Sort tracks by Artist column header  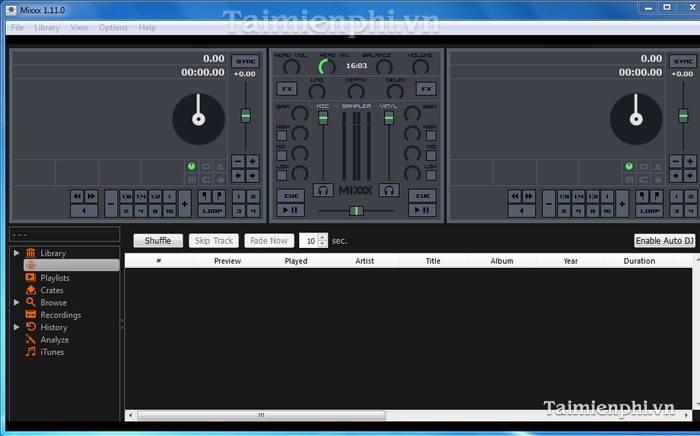[364, 261]
